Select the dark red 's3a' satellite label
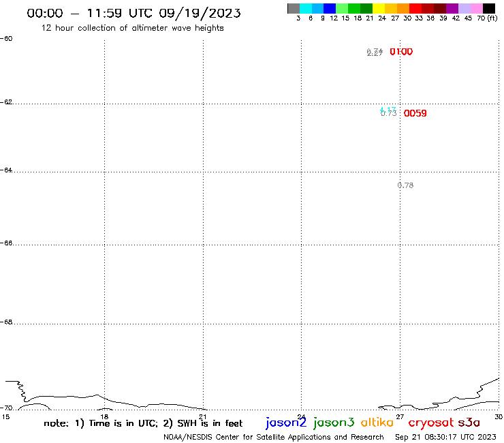The width and height of the screenshot is (504, 443). point(469,423)
